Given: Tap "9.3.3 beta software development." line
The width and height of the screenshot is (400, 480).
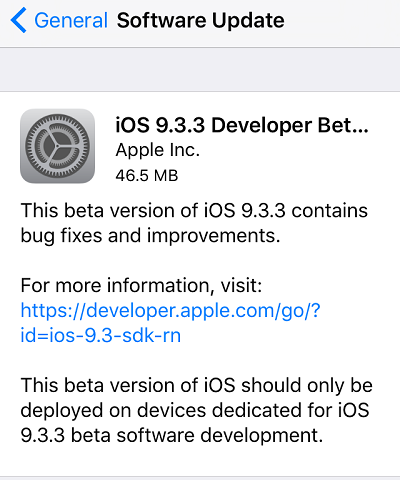Looking at the screenshot, I should pos(172,435).
